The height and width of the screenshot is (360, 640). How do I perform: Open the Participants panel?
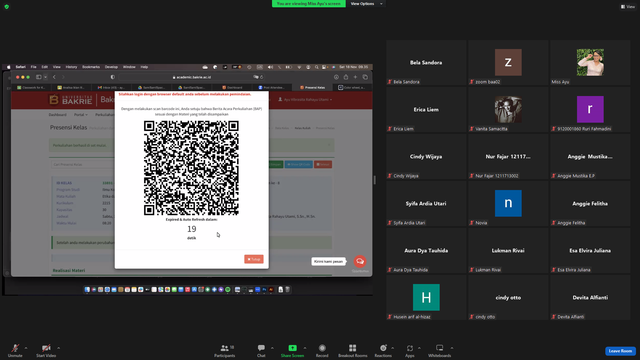coord(224,350)
